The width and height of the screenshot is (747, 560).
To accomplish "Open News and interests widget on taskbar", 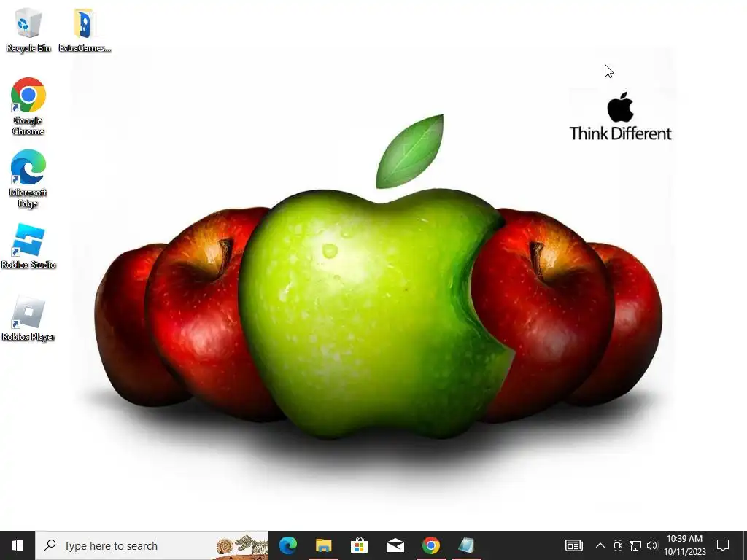I will click(573, 545).
